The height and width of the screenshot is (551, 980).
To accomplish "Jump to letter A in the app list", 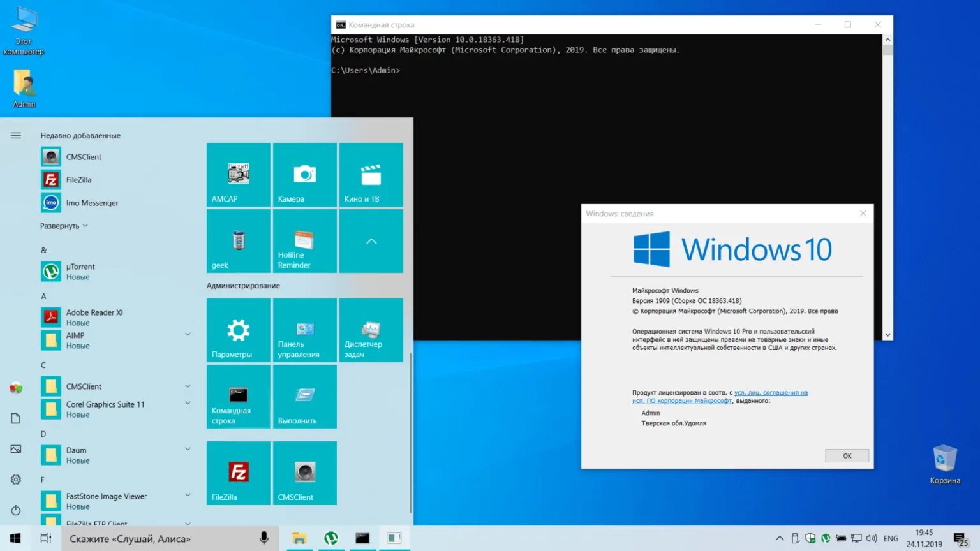I will (x=43, y=296).
